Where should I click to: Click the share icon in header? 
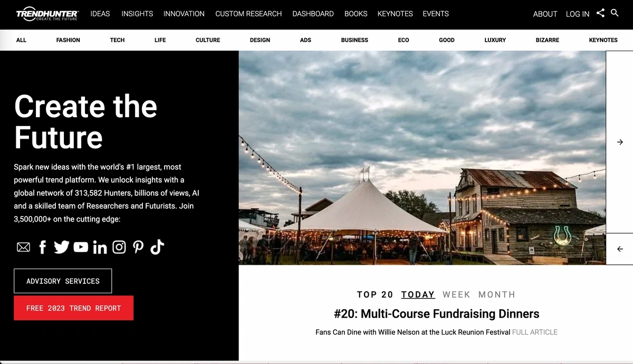pos(600,13)
